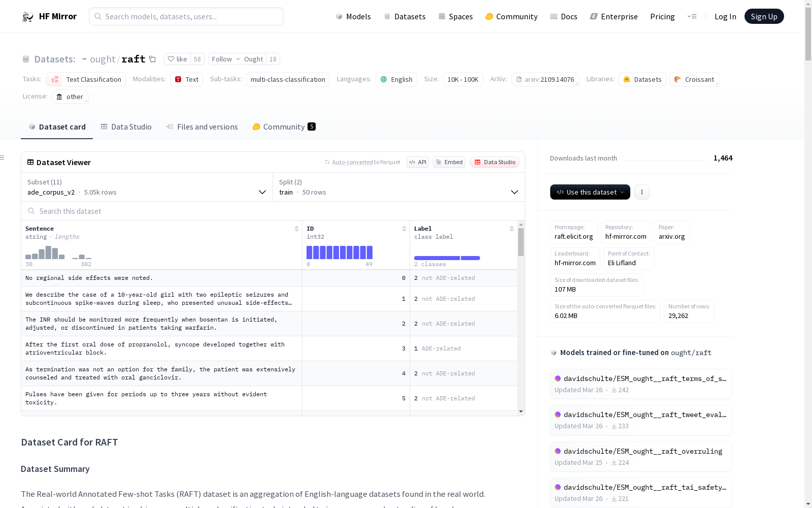Open Docs in top navigation
Screen dimensions: 812x508
point(564,16)
